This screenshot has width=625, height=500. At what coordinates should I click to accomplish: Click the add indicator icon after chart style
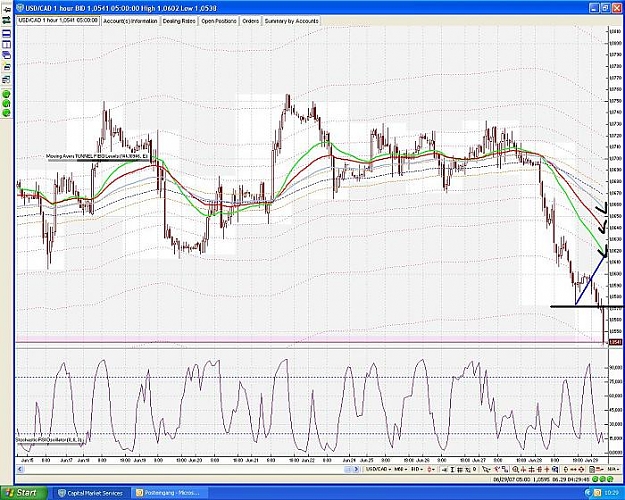point(444,469)
